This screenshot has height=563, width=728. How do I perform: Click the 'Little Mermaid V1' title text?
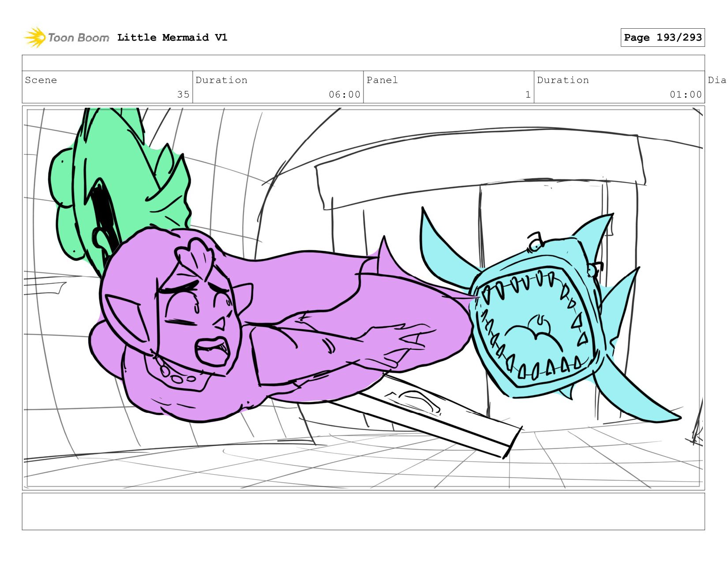pyautogui.click(x=172, y=38)
